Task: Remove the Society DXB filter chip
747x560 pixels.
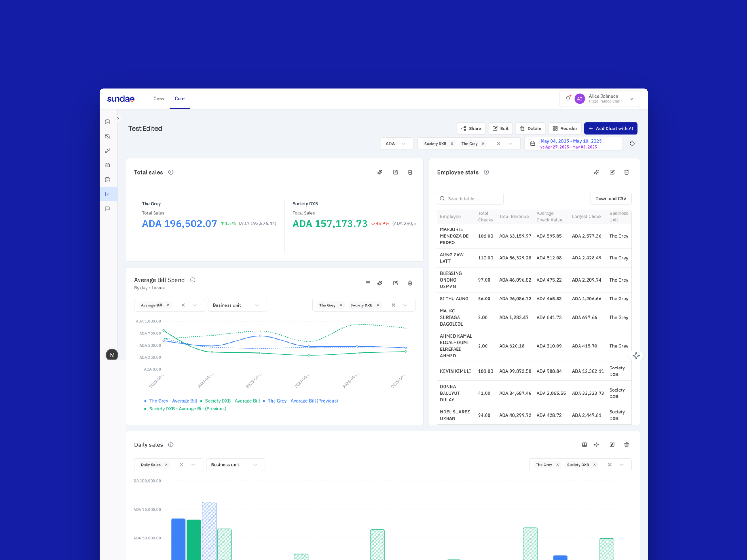Action: tap(452, 143)
